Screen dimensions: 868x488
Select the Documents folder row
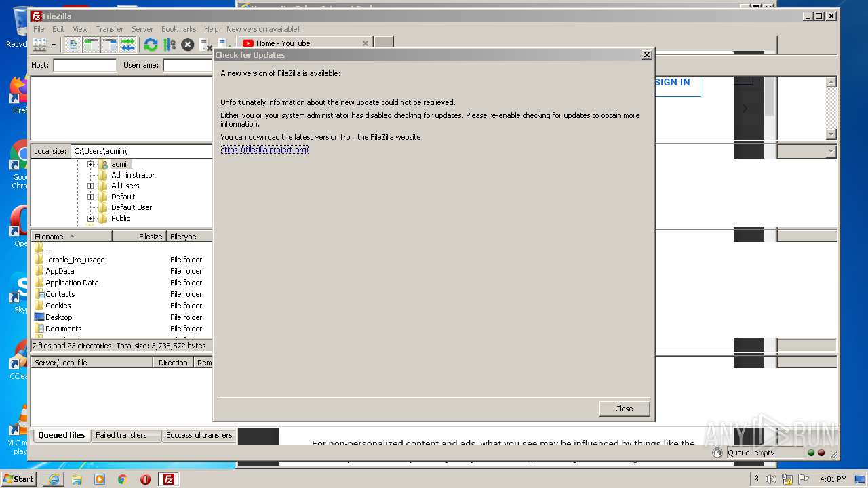click(x=122, y=329)
